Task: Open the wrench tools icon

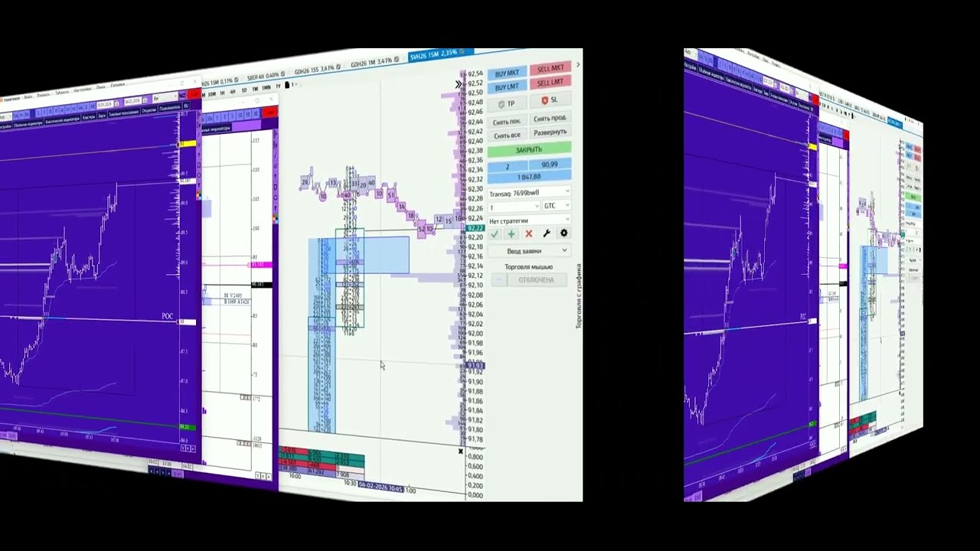Action: tap(547, 233)
